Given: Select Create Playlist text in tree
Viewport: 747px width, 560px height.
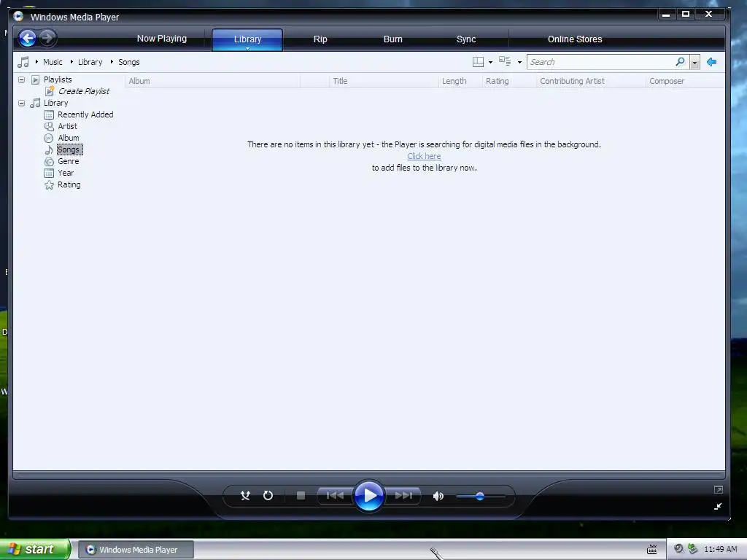Looking at the screenshot, I should [x=84, y=91].
